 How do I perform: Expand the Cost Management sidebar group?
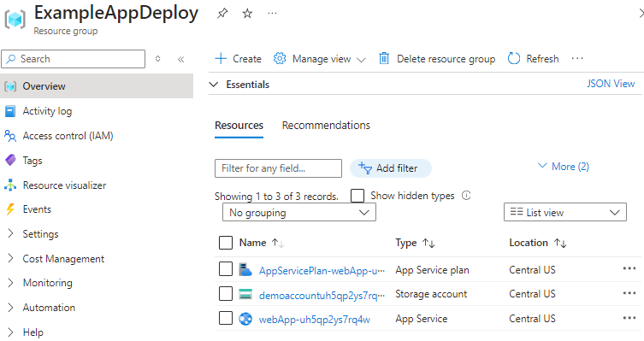point(10,258)
